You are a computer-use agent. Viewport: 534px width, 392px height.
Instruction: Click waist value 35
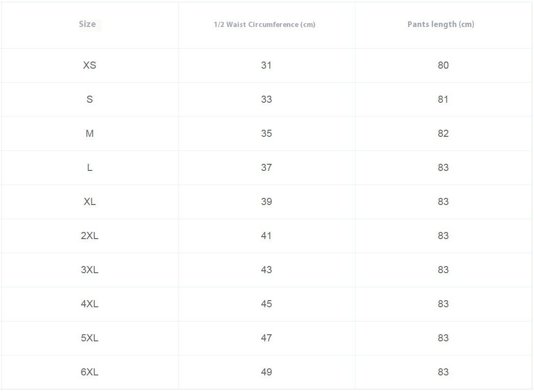point(266,134)
